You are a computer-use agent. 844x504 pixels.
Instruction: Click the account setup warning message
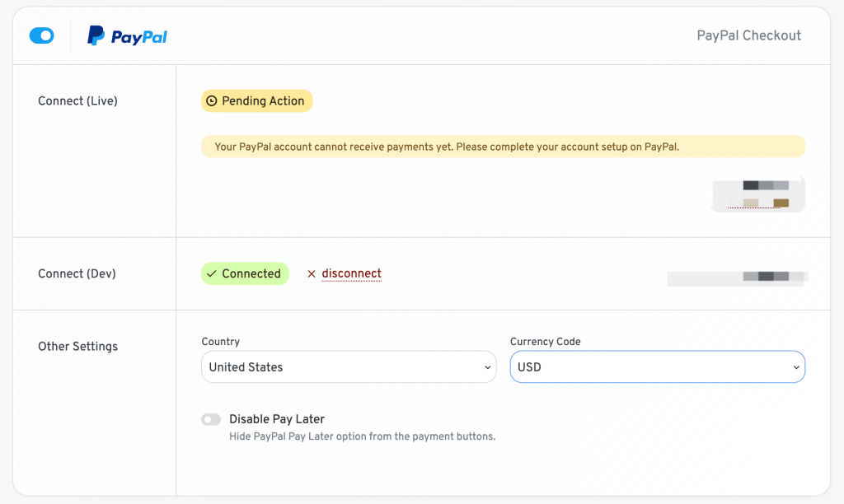tap(504, 147)
